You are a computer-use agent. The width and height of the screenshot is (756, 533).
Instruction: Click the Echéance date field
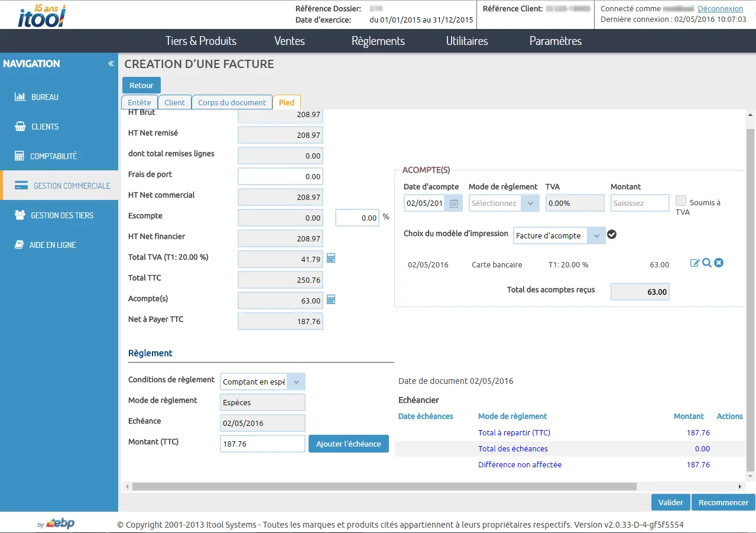263,423
